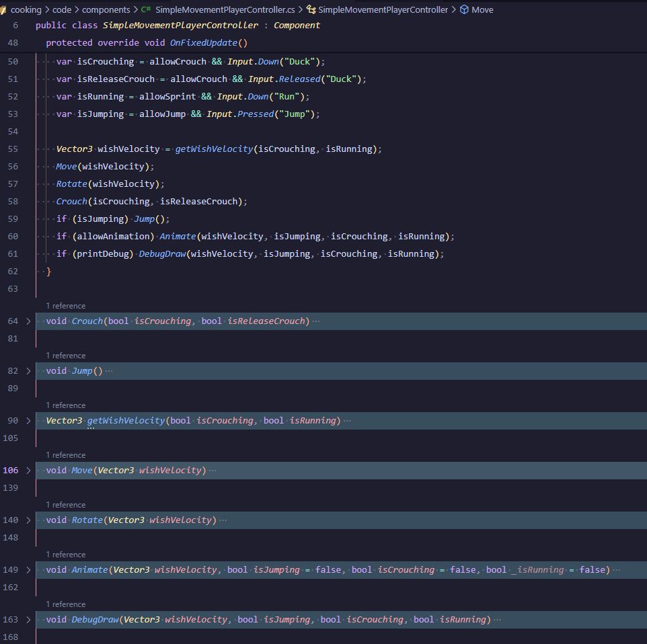Expand the folded getWishVelocity method chevron
The height and width of the screenshot is (644, 647).
click(28, 421)
